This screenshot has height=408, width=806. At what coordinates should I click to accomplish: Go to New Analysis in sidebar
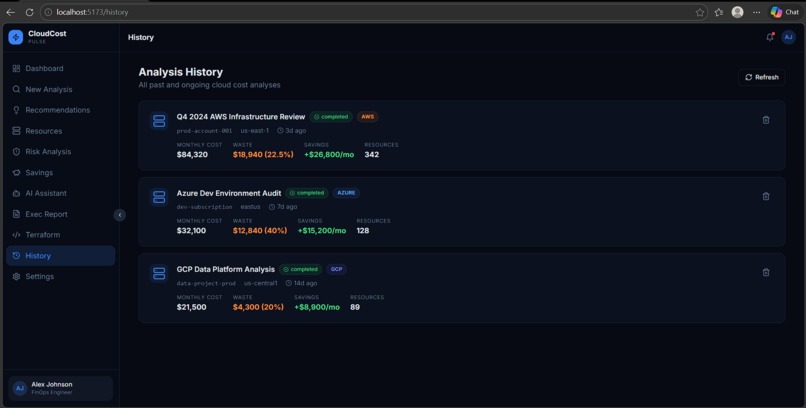tap(61, 89)
